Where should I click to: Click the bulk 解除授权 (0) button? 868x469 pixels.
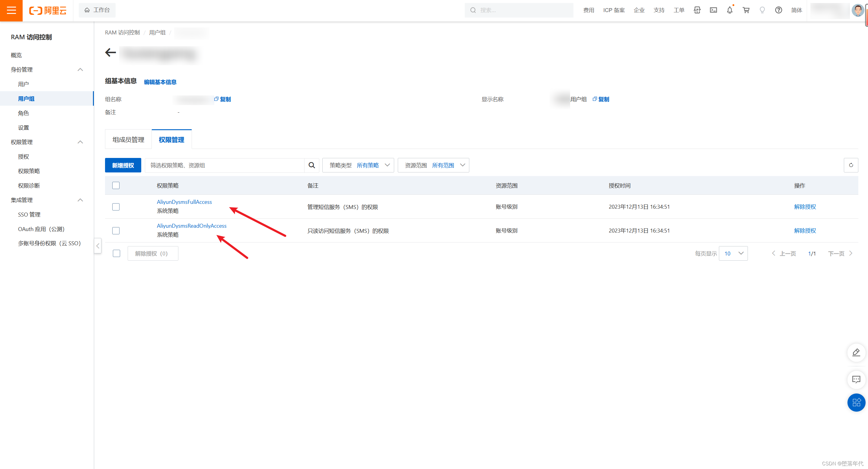pos(153,253)
